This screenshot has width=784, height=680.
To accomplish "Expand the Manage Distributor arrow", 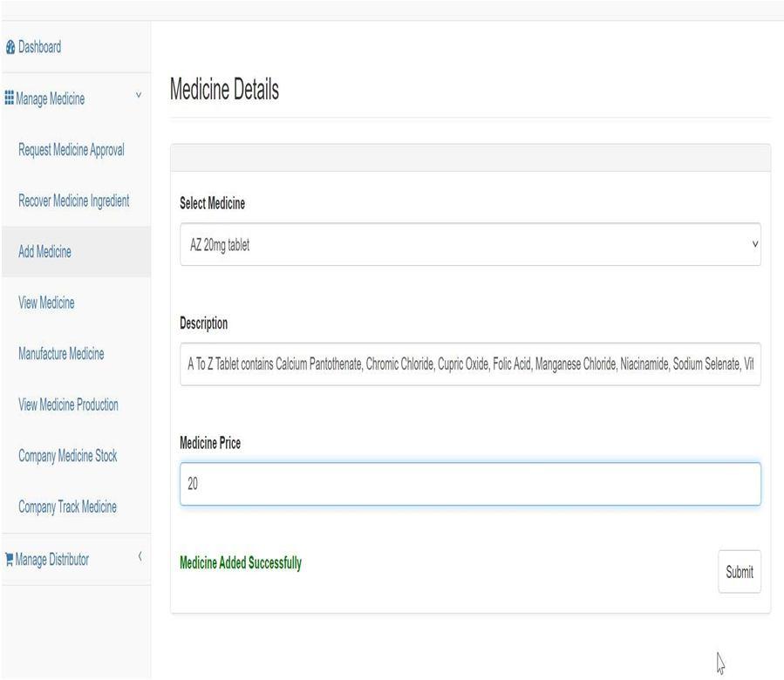I will click(140, 556).
